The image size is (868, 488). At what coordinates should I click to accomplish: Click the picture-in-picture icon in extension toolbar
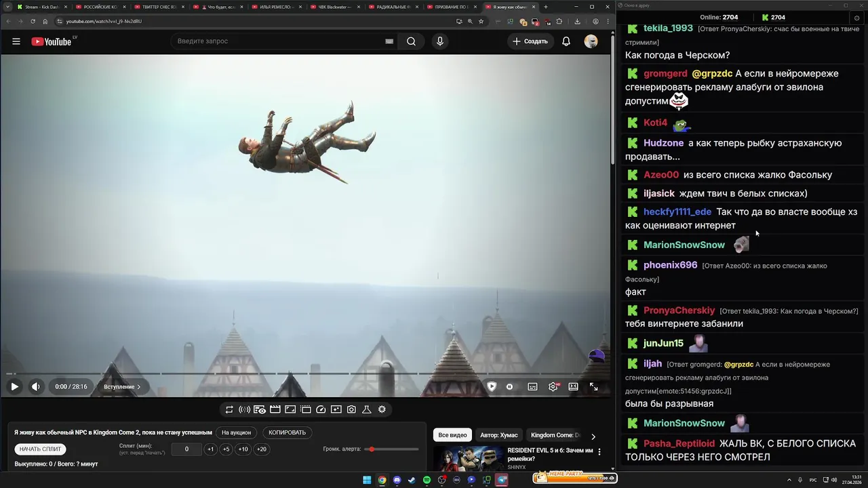[290, 409]
